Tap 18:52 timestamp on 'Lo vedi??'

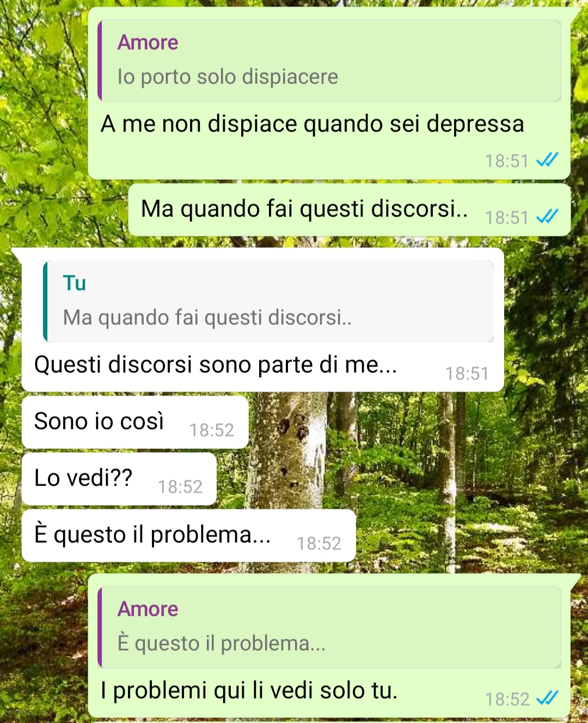[x=180, y=487]
